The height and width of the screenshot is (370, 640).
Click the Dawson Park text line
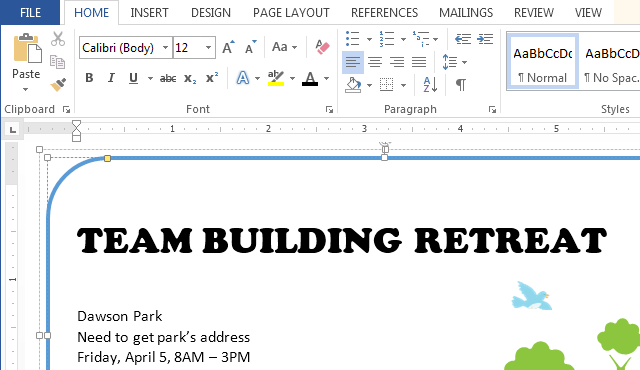point(120,316)
